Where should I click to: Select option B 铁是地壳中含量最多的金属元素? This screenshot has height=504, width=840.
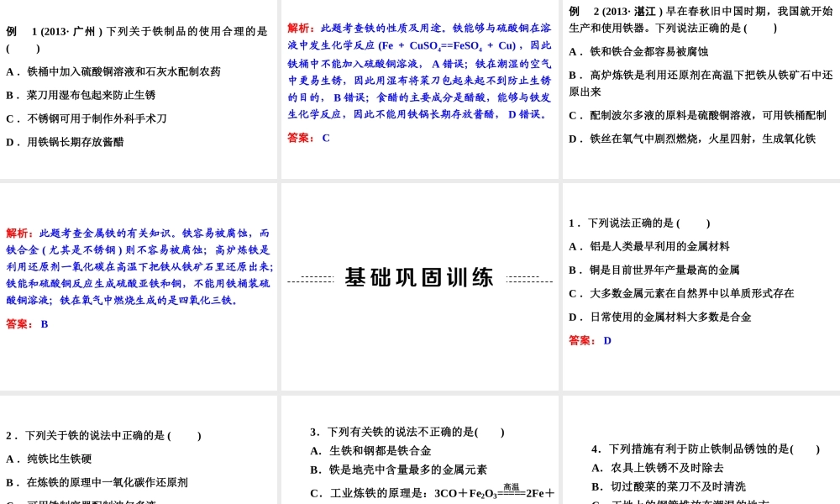pyautogui.click(x=398, y=470)
